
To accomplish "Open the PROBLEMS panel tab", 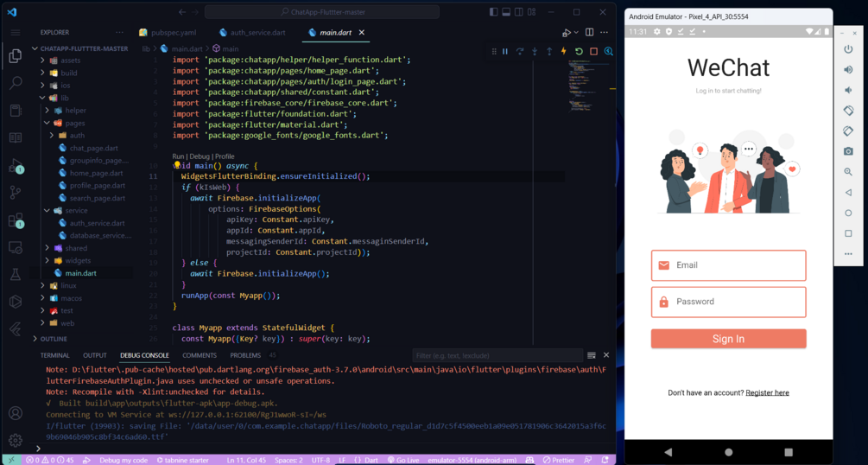I will coord(245,355).
